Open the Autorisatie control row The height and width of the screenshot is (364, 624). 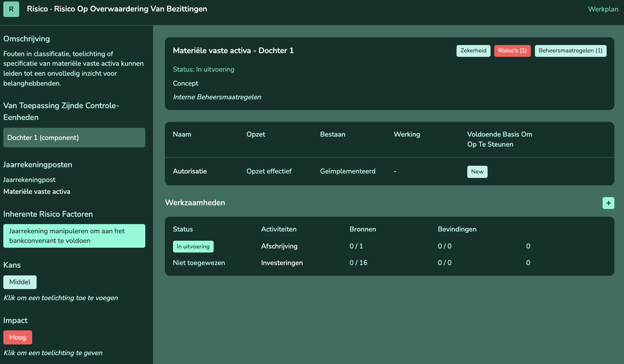pyautogui.click(x=190, y=171)
